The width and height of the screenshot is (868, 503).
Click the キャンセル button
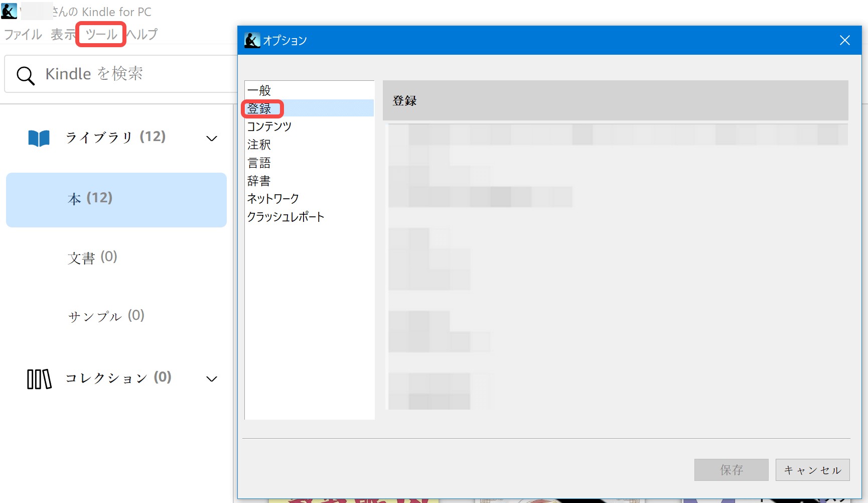tap(813, 470)
